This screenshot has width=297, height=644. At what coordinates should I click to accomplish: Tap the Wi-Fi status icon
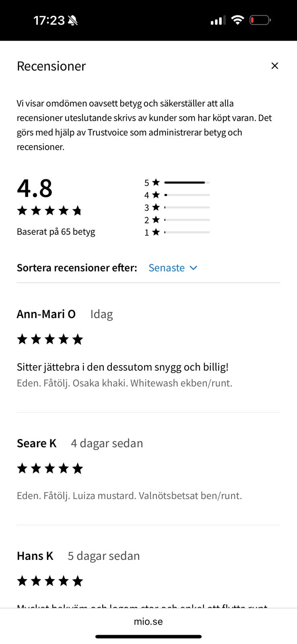pos(238,20)
